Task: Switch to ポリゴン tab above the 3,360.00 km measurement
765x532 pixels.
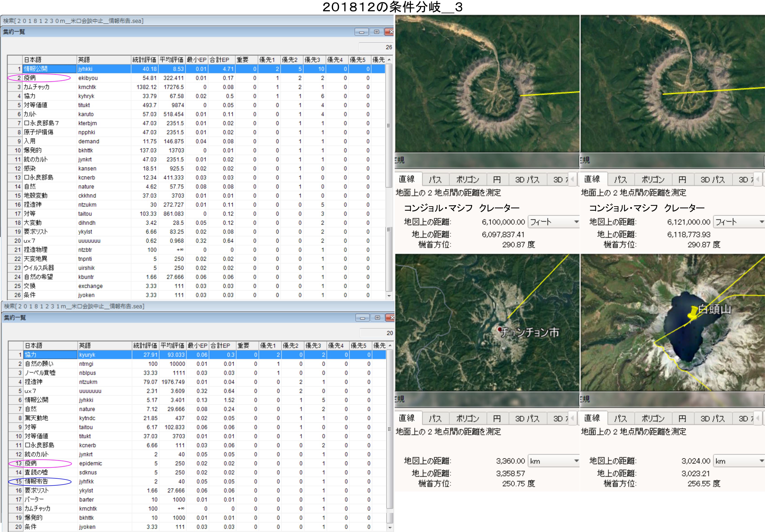Action: pyautogui.click(x=467, y=419)
